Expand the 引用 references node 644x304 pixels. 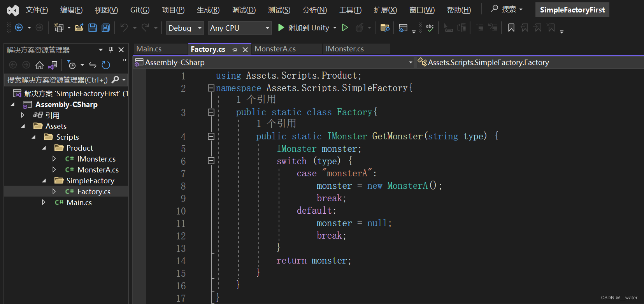pyautogui.click(x=23, y=115)
